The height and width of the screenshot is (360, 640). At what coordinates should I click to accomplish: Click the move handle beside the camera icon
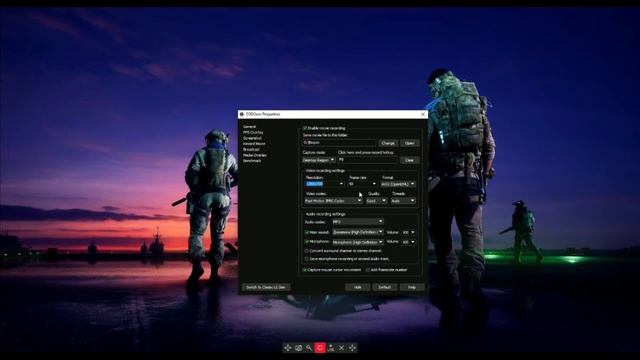point(288,348)
